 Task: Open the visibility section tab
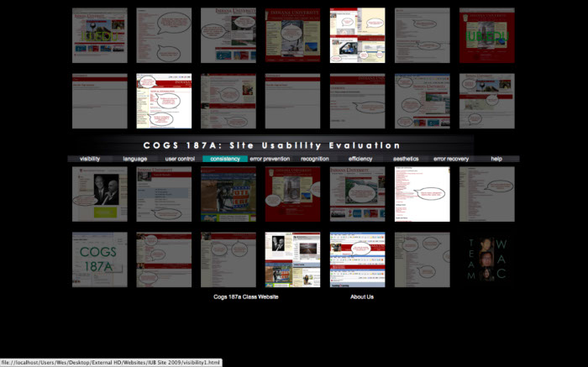[x=90, y=159]
